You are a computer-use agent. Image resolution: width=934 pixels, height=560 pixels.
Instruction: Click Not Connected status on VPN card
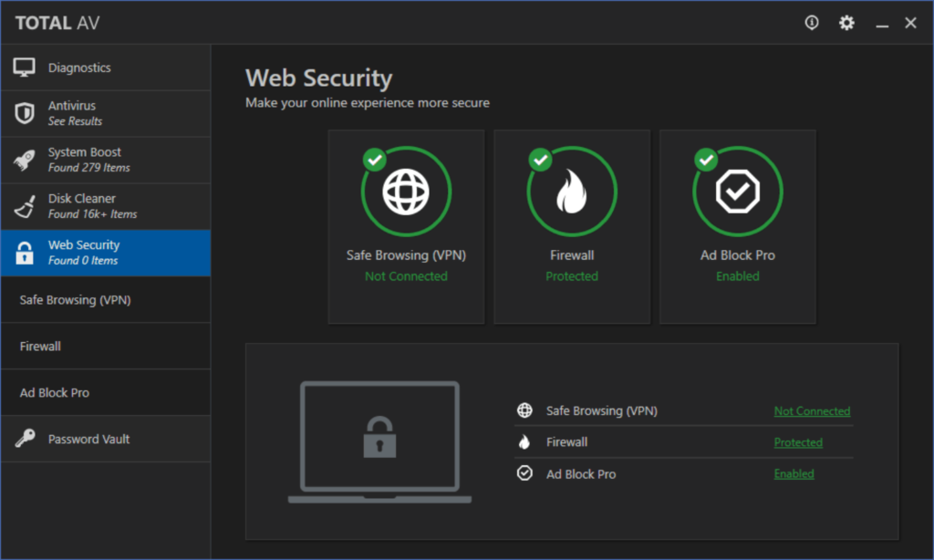pos(406,275)
